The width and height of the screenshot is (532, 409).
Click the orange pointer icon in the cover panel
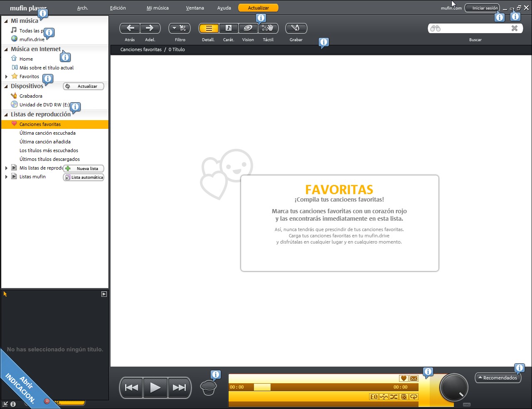click(x=5, y=294)
